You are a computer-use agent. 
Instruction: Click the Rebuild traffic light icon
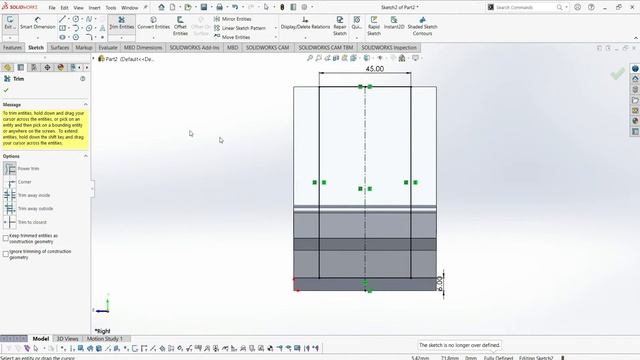282,7
